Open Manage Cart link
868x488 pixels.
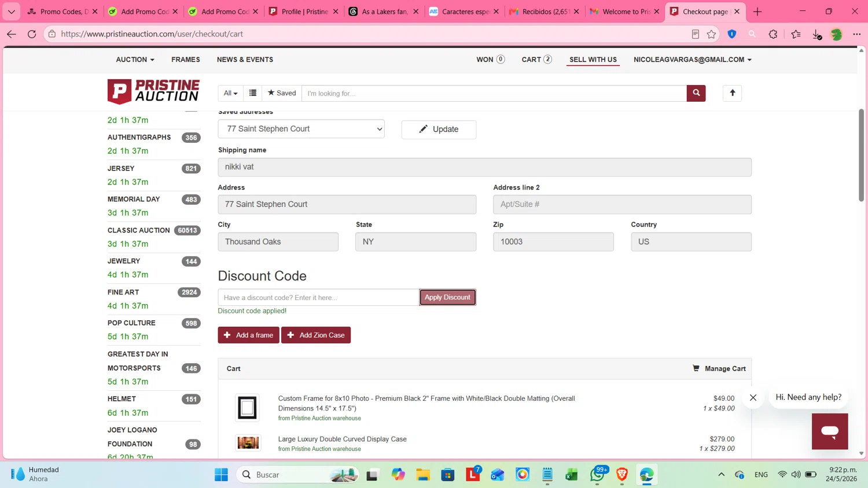719,368
